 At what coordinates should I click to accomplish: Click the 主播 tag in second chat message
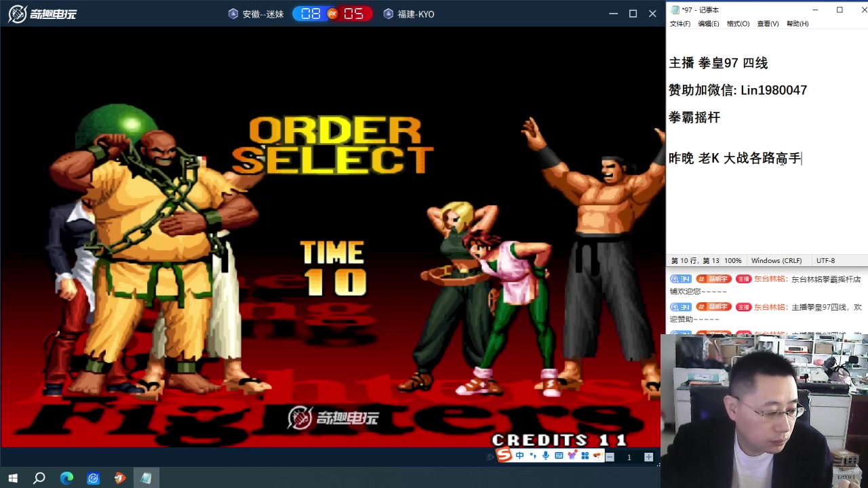point(743,307)
